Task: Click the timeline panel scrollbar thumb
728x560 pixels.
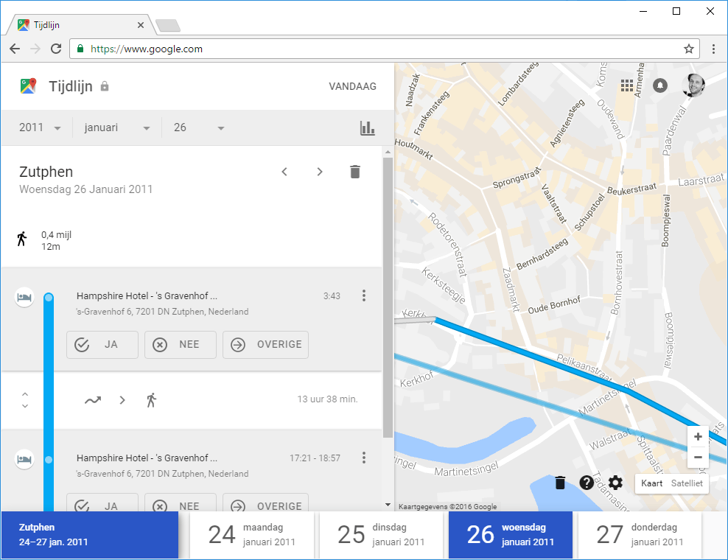Action: pos(388,297)
